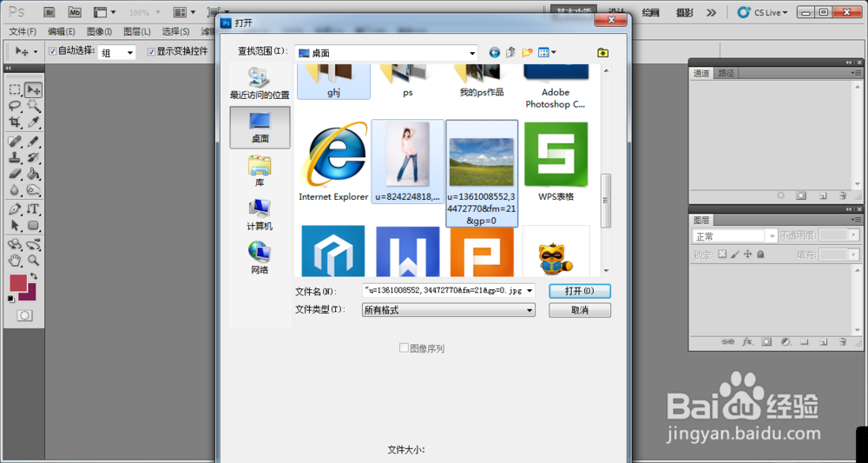Swap foreground and background colors

click(x=35, y=276)
